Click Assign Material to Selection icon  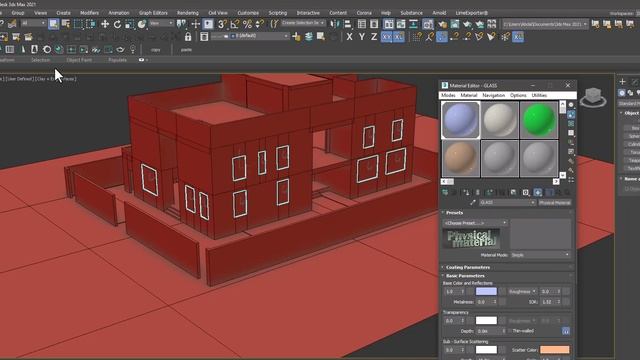(466, 192)
